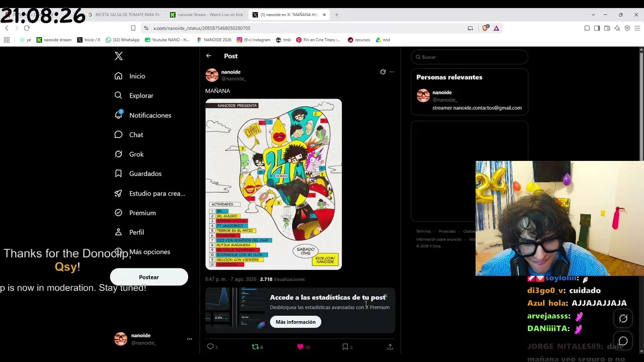Viewport: 644px width, 362px height.
Task: Open the Privacidad footer link
Action: 447,231
